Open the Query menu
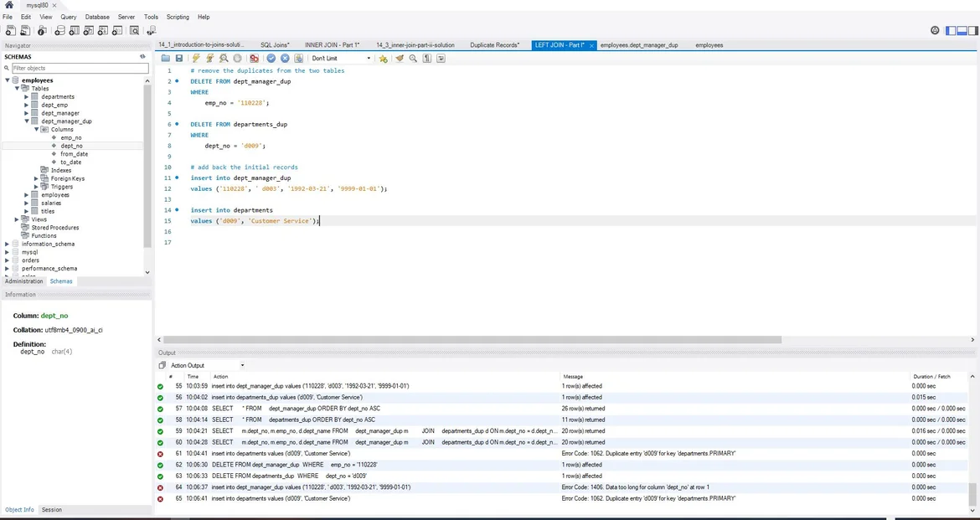 coord(68,17)
